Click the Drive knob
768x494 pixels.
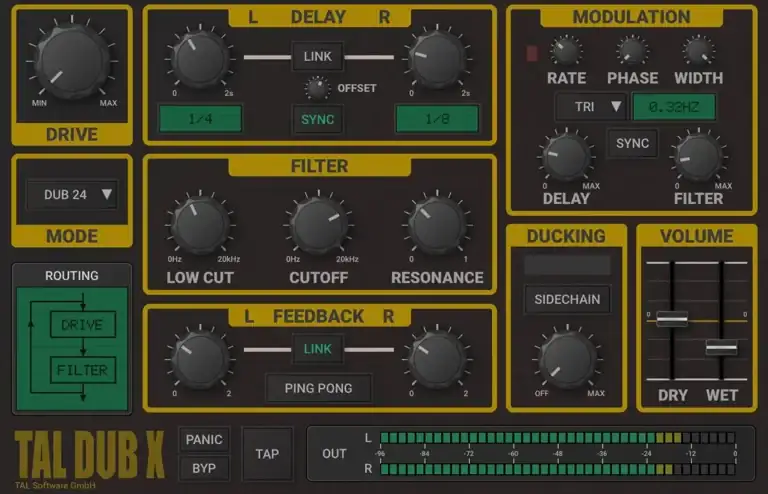tap(72, 61)
